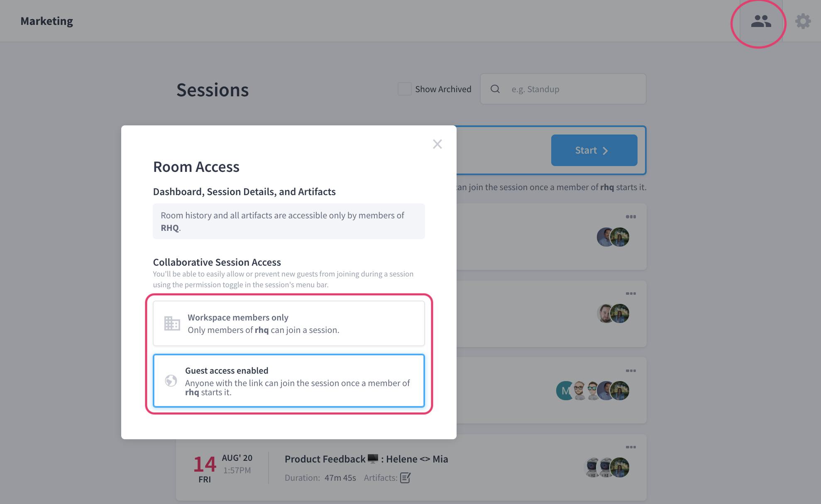Close the Room Access dialog
The image size is (821, 504).
[437, 144]
